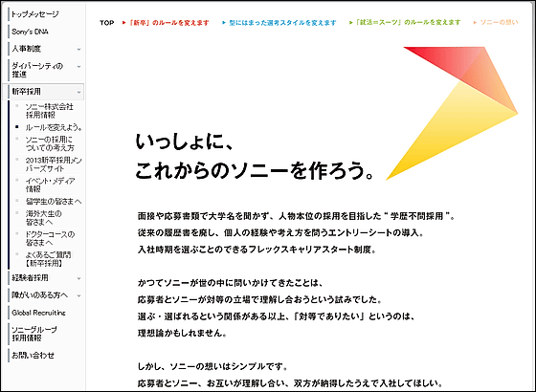536x392 pixels.
Task: Open 経験者採用 sidebar item
Action: (30, 277)
